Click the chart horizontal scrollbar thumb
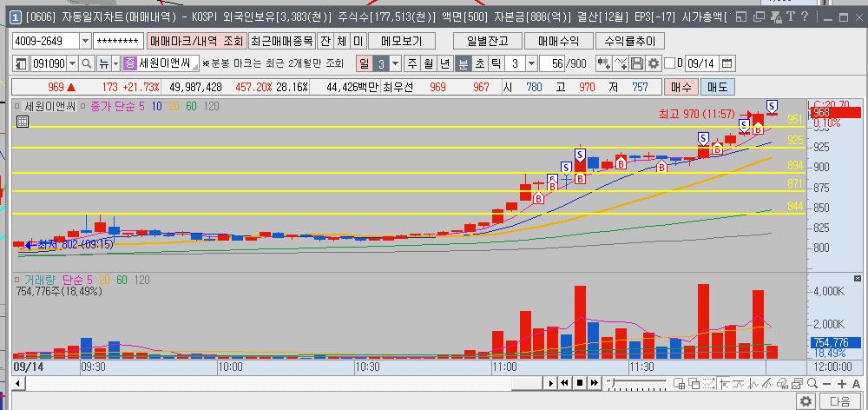868x410 pixels. [x=527, y=383]
